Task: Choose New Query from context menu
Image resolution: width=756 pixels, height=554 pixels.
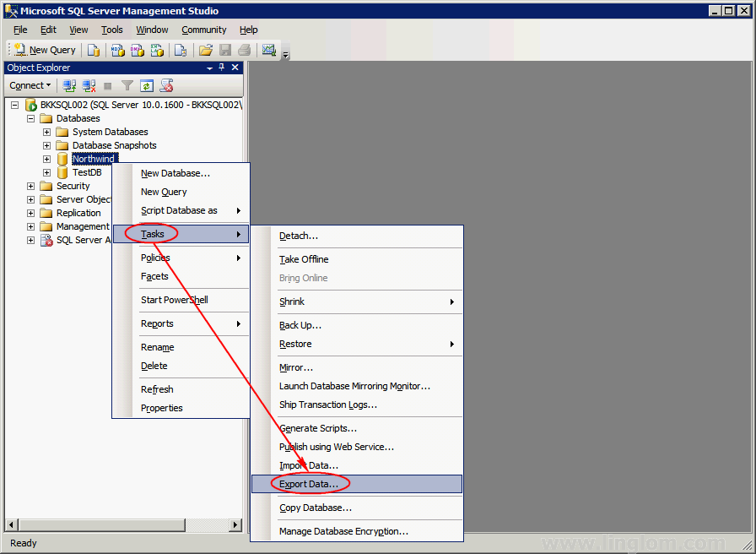Action: coord(181,192)
